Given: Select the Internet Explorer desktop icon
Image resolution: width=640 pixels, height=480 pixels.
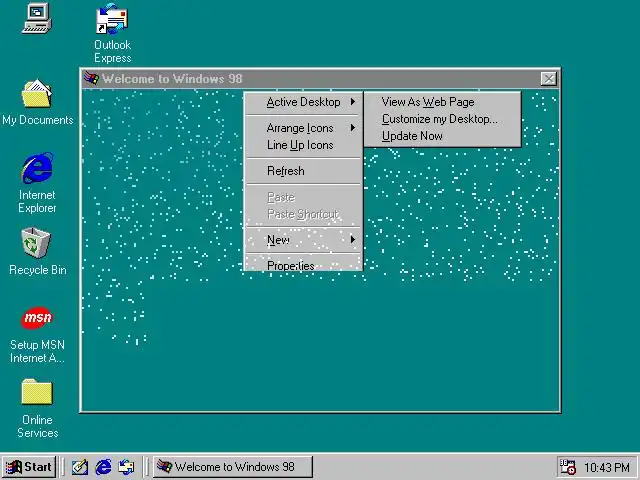Looking at the screenshot, I should coord(37,183).
